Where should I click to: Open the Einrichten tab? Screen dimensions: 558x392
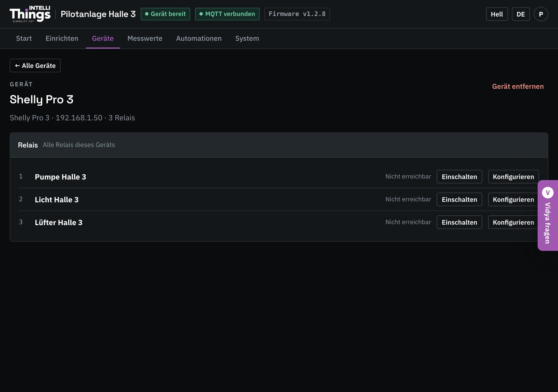[62, 38]
